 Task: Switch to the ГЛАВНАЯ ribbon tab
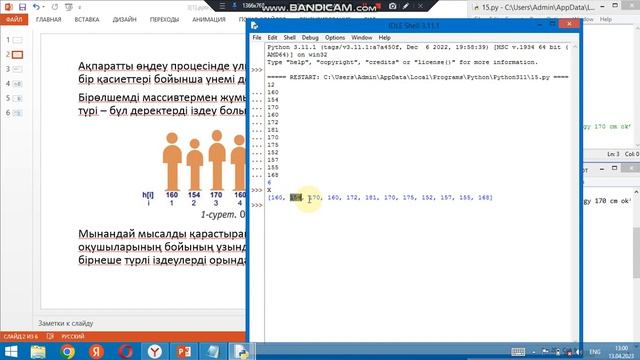tap(48, 20)
